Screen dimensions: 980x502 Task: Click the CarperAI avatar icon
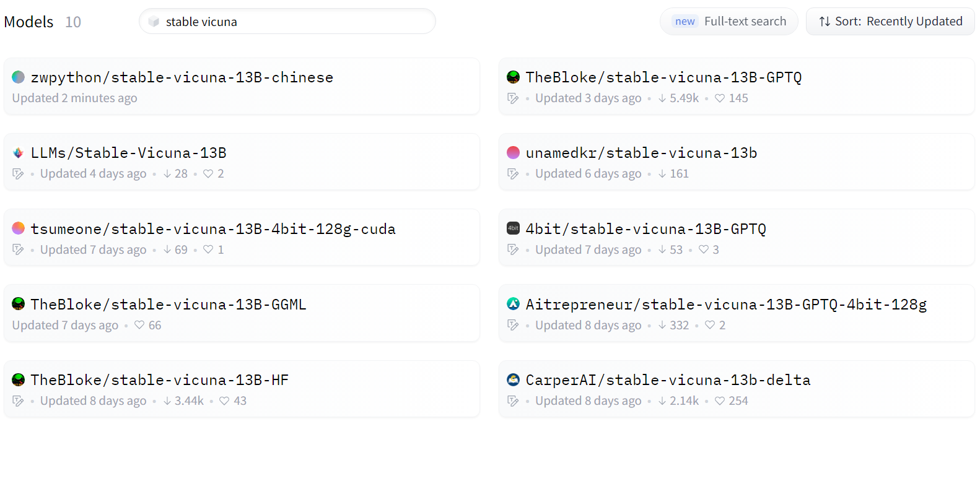coord(513,379)
